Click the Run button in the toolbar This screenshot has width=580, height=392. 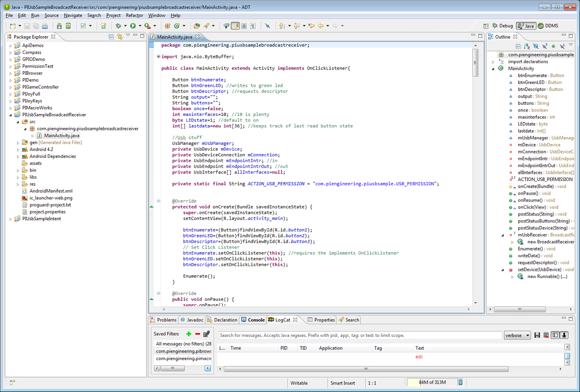click(x=132, y=26)
